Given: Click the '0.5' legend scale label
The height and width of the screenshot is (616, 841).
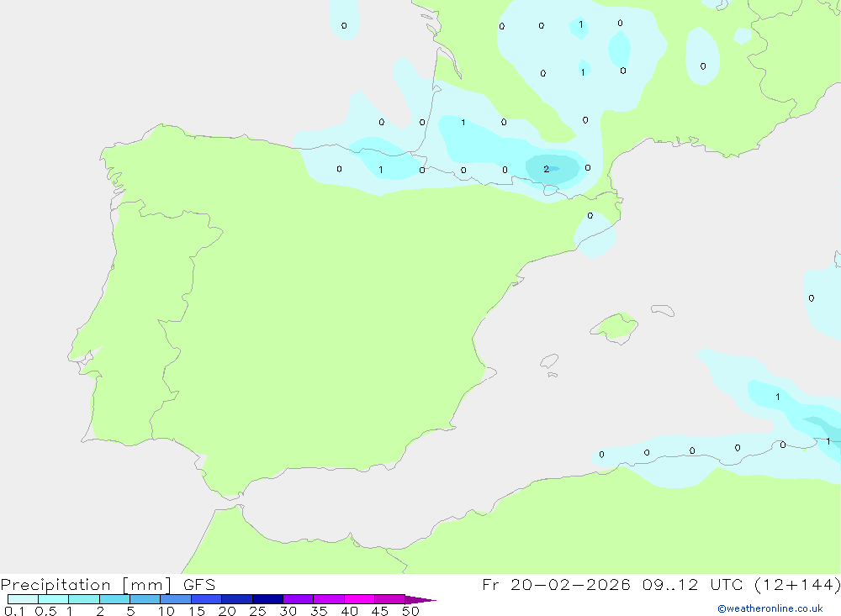Looking at the screenshot, I should click(45, 611).
